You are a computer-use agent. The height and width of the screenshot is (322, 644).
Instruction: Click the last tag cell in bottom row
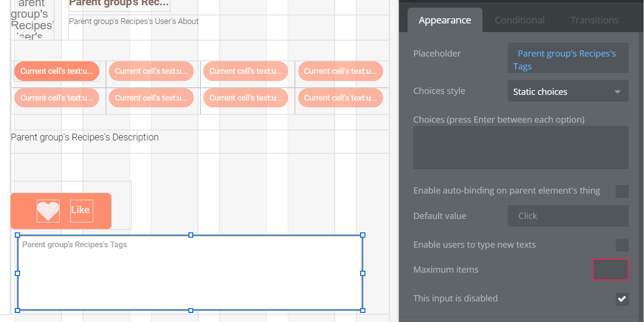(340, 98)
